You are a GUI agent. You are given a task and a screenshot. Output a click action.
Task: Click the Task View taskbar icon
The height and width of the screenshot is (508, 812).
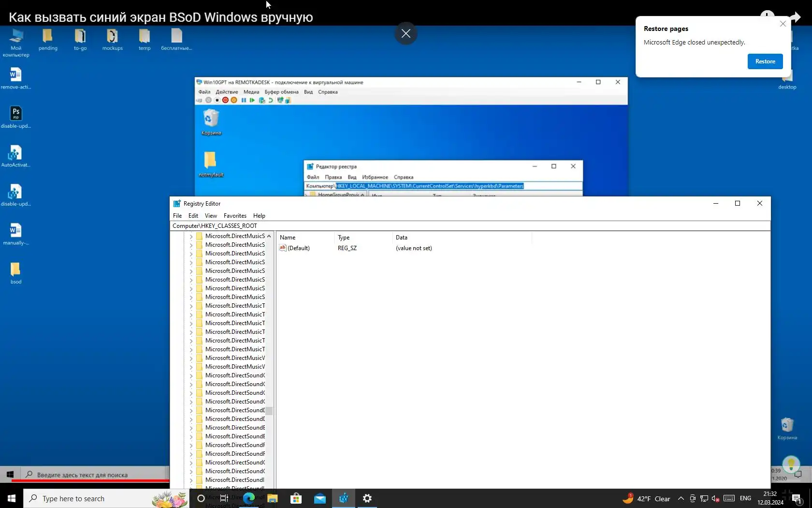tap(224, 498)
